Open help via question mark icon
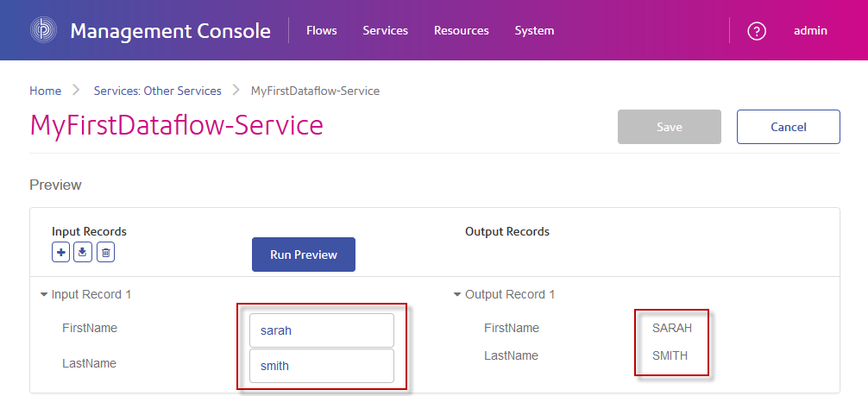The width and height of the screenshot is (868, 396). coord(757,31)
